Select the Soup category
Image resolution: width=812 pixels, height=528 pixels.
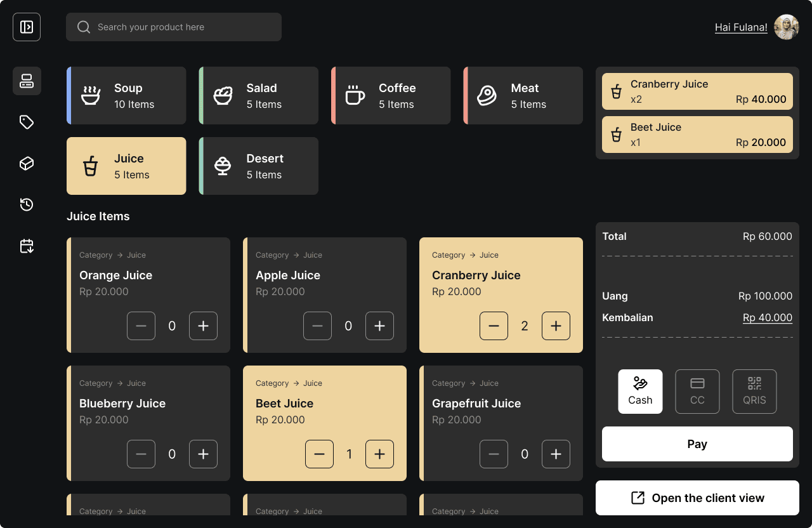(x=126, y=95)
